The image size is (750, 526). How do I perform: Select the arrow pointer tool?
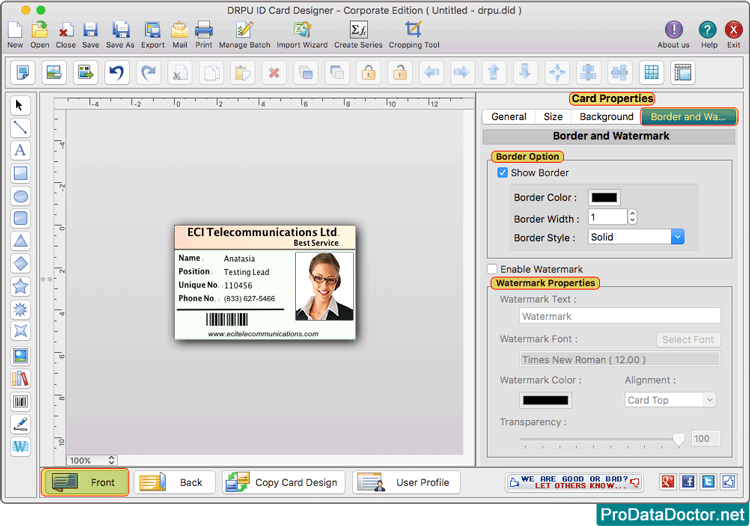pyautogui.click(x=20, y=105)
